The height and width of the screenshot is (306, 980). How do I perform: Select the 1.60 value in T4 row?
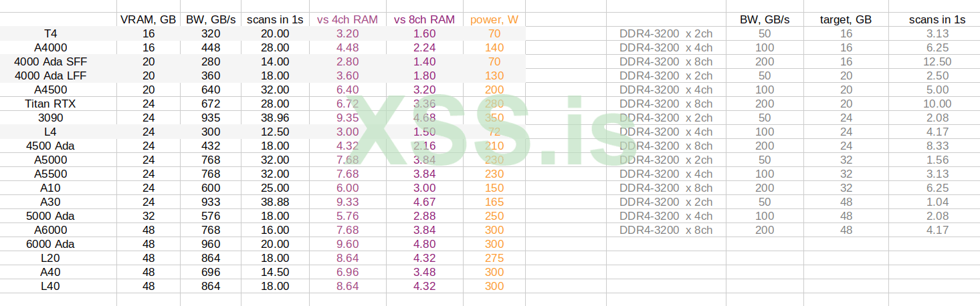click(x=425, y=33)
